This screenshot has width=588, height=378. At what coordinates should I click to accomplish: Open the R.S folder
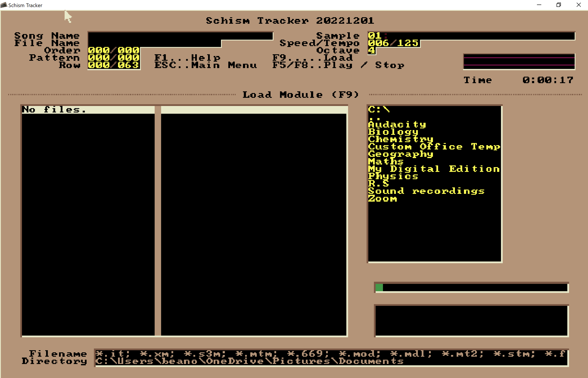(378, 184)
